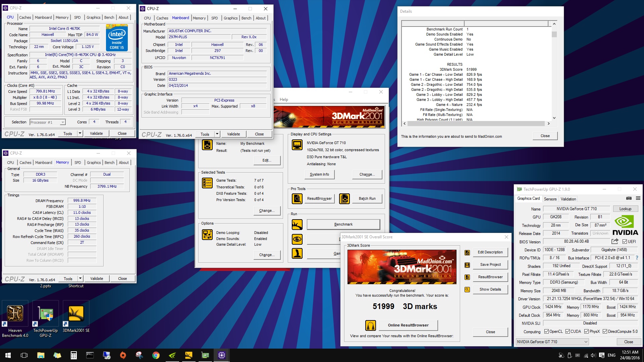Click the Edit button under My Benchmark

267,161
